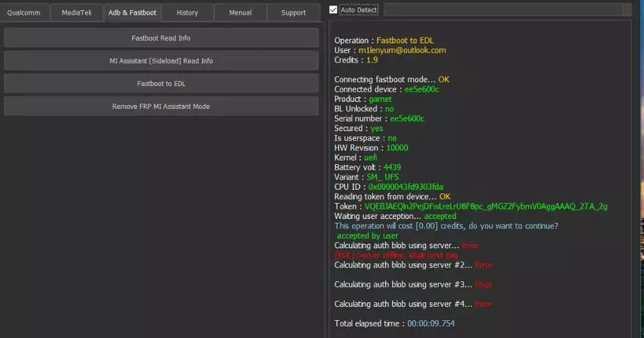Click the Credits value 1.9

coord(372,60)
